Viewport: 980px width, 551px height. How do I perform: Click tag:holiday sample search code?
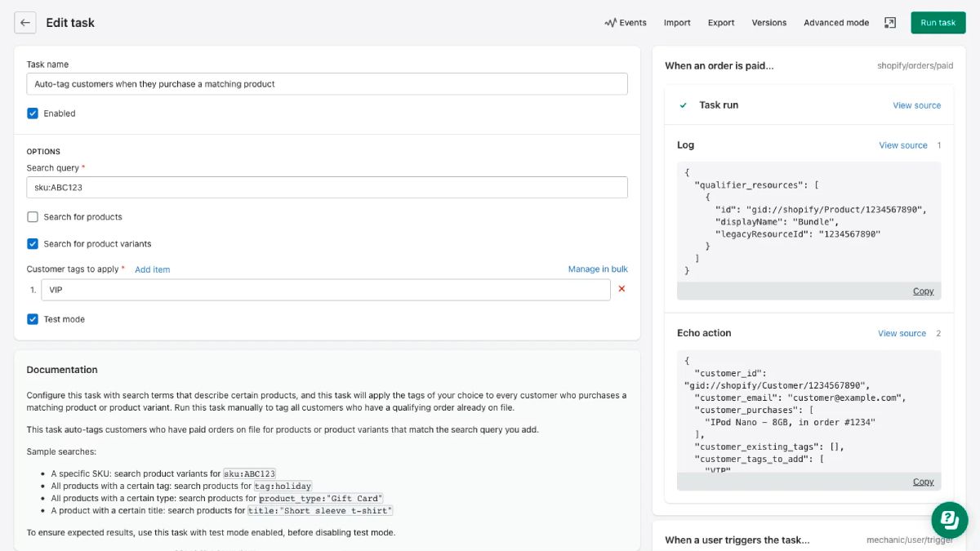[283, 486]
